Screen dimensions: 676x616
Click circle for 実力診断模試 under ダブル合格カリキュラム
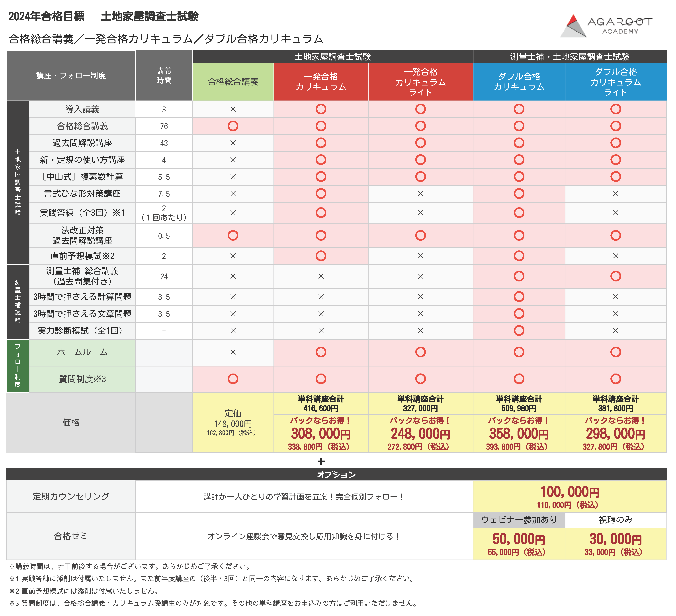click(x=519, y=330)
